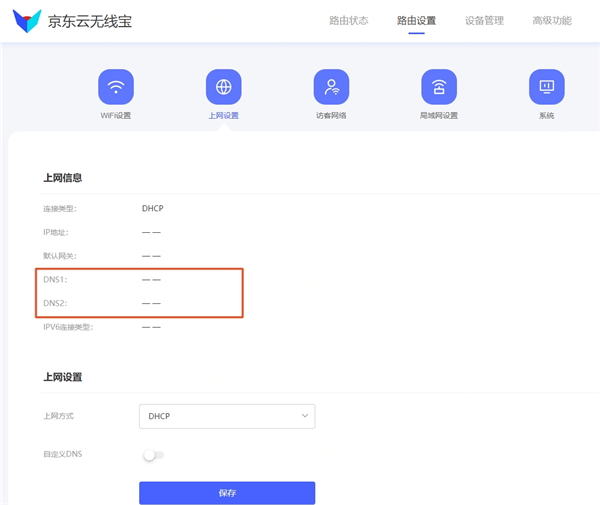Click the IPV6连接类型 value dashes
Viewport: 600px width, 505px height.
point(151,327)
